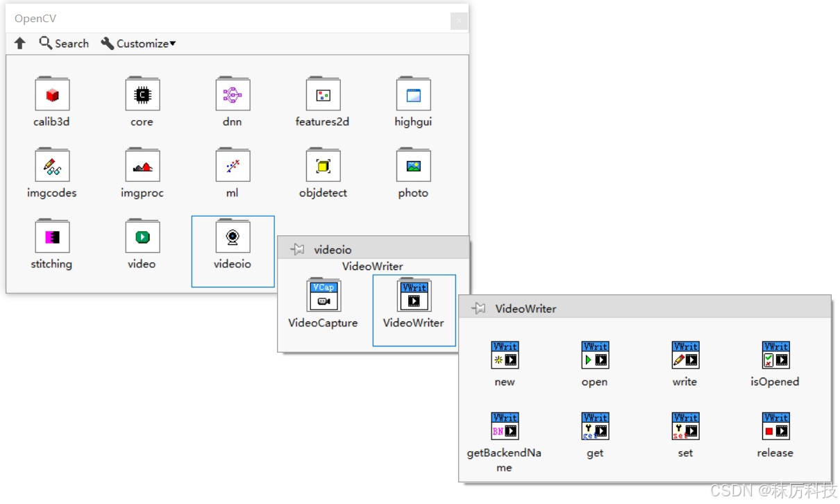Image resolution: width=840 pixels, height=504 pixels.
Task: Pin the videoio subpalette
Action: tap(297, 249)
